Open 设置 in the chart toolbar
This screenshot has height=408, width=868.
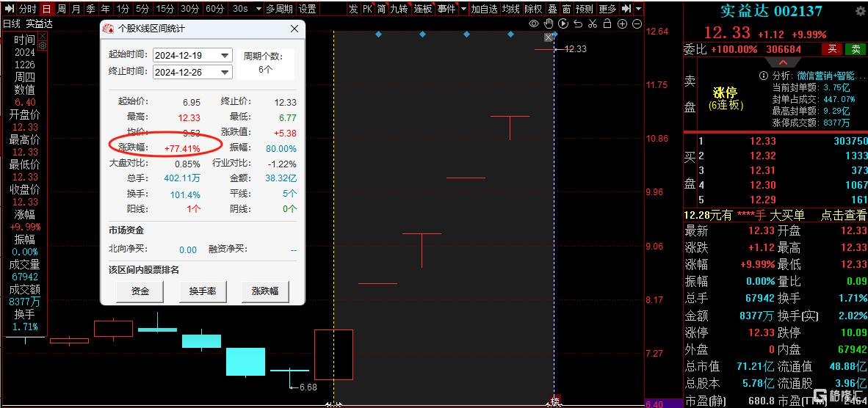[308, 9]
